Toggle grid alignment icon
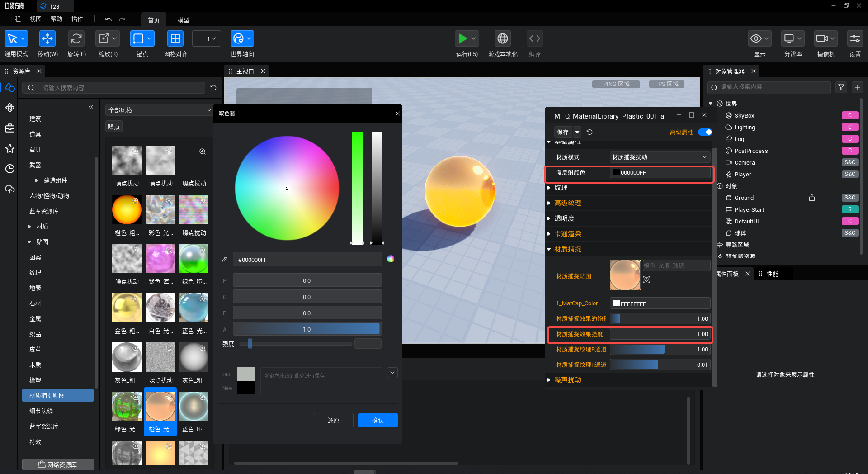 175,39
